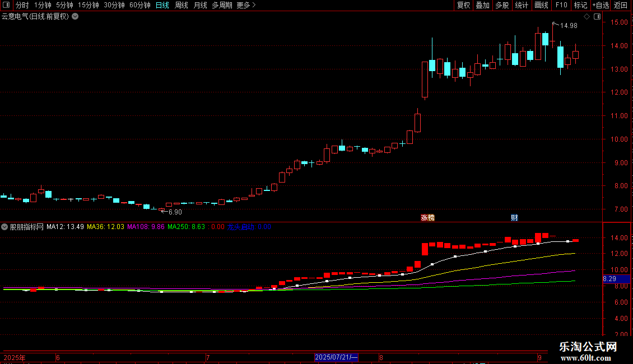Switch to 月线 monthly chart
Image resolution: width=633 pixels, height=364 pixels.
[x=200, y=5]
